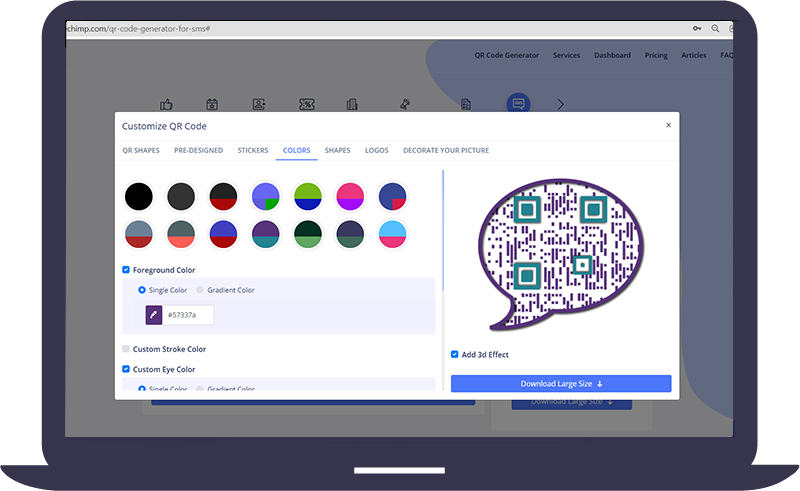
Task: Choose the sky blue over pink preset
Action: pyautogui.click(x=392, y=234)
